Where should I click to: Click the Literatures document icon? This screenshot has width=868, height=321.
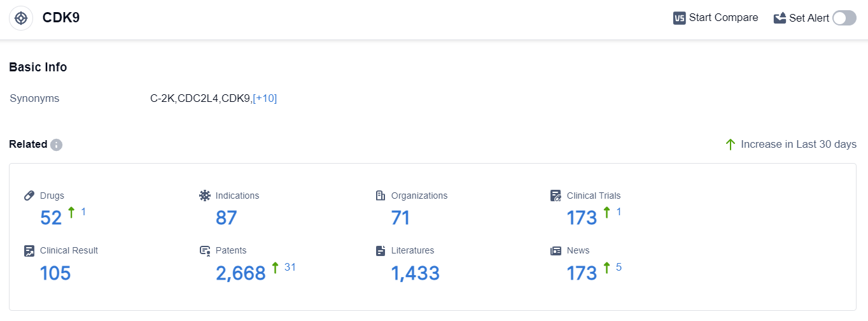tap(381, 250)
